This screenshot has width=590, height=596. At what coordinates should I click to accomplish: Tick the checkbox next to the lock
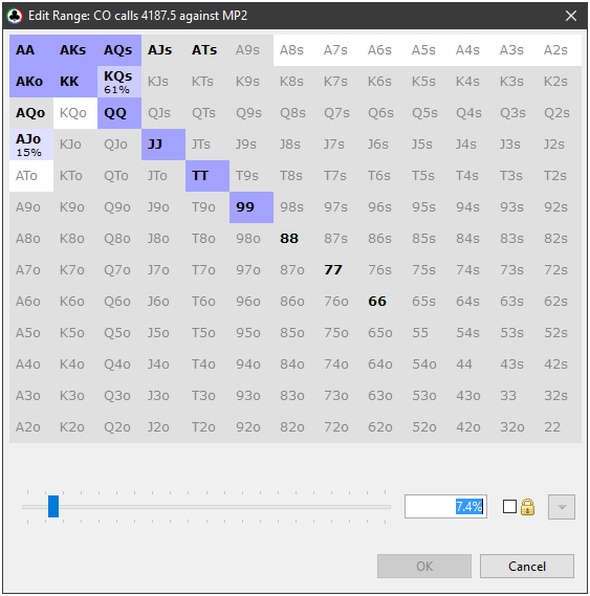click(x=509, y=507)
